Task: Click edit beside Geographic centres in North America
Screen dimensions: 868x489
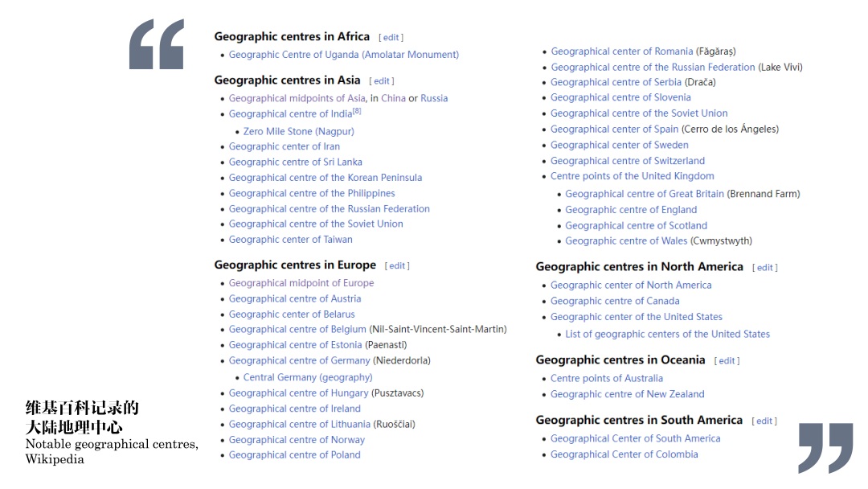Action: coord(765,268)
